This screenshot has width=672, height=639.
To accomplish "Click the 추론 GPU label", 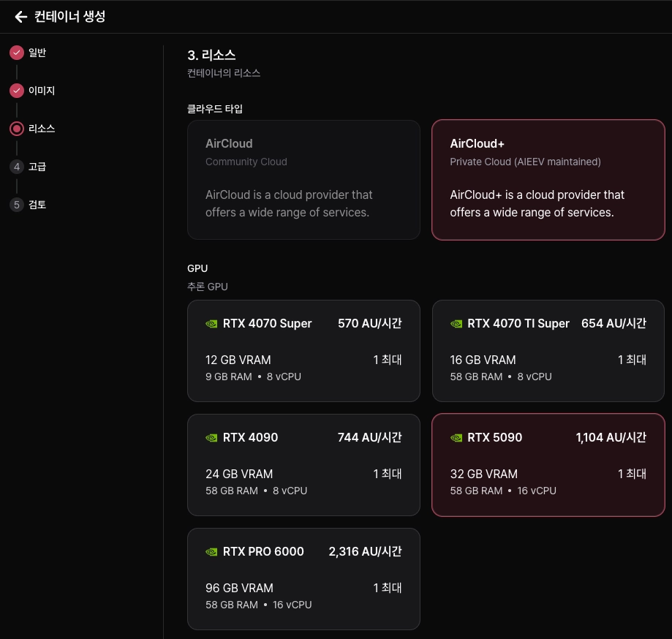I will click(208, 287).
